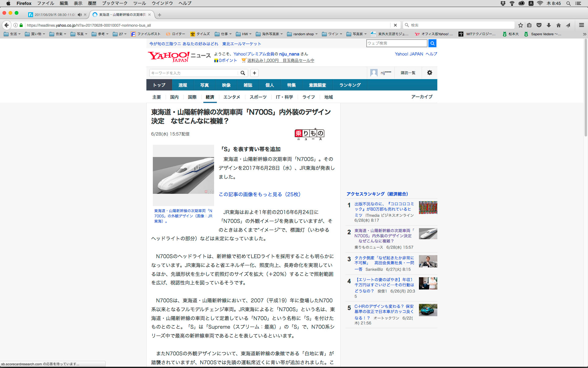Open the ブックマーク menu in menu bar
The height and width of the screenshot is (368, 588).
(x=115, y=3)
